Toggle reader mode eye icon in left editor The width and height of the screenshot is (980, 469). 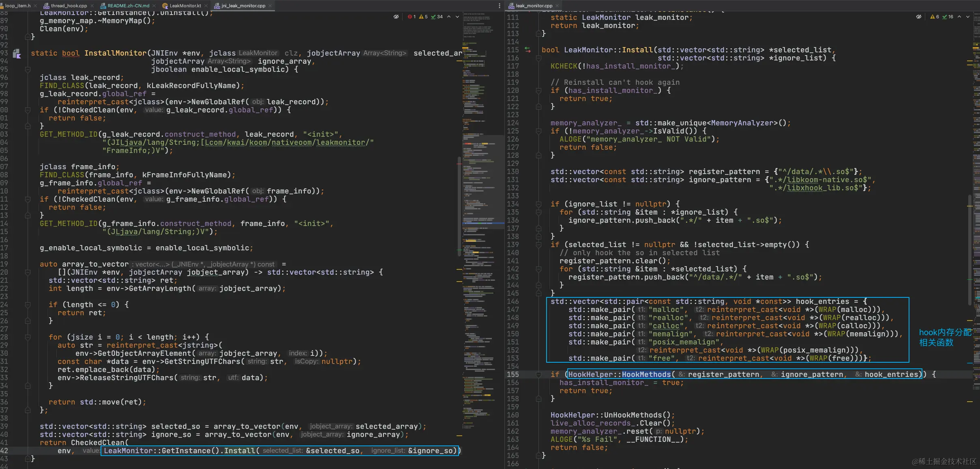(396, 17)
